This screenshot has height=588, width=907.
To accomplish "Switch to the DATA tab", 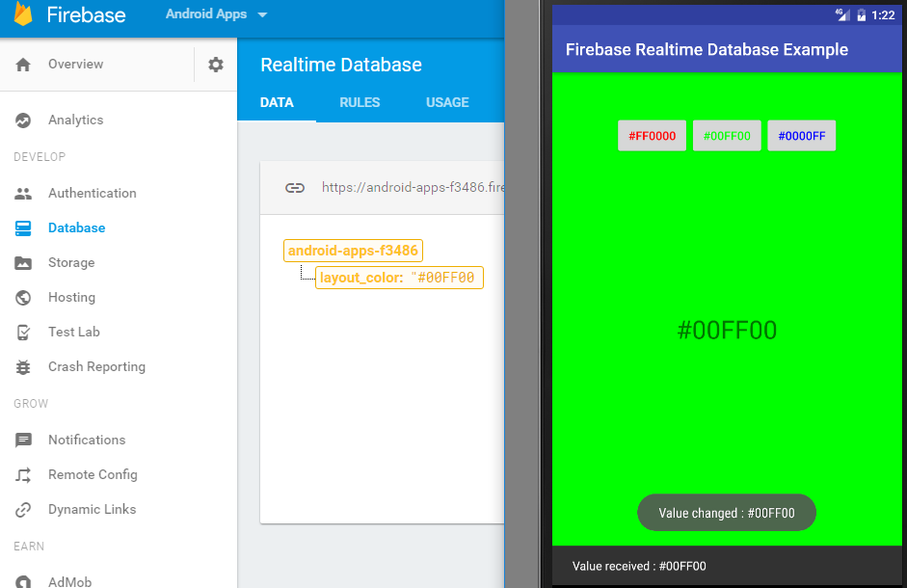I will pyautogui.click(x=277, y=102).
